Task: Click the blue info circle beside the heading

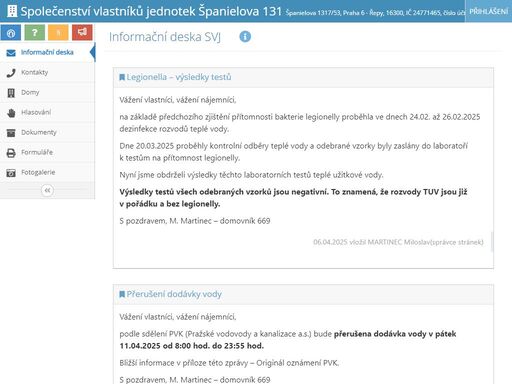Action: [x=245, y=36]
